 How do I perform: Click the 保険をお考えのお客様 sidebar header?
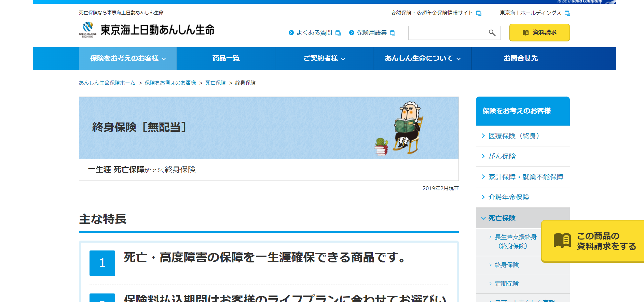523,111
